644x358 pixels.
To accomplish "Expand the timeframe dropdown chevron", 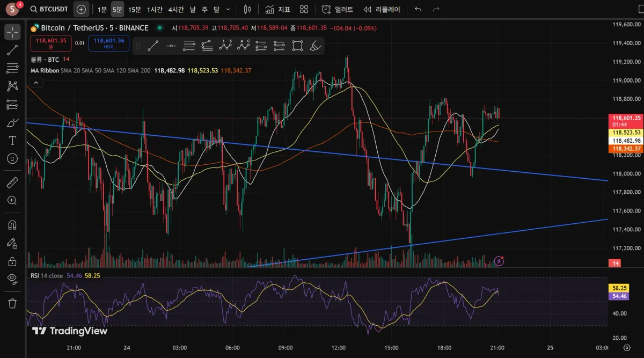I will click(229, 9).
